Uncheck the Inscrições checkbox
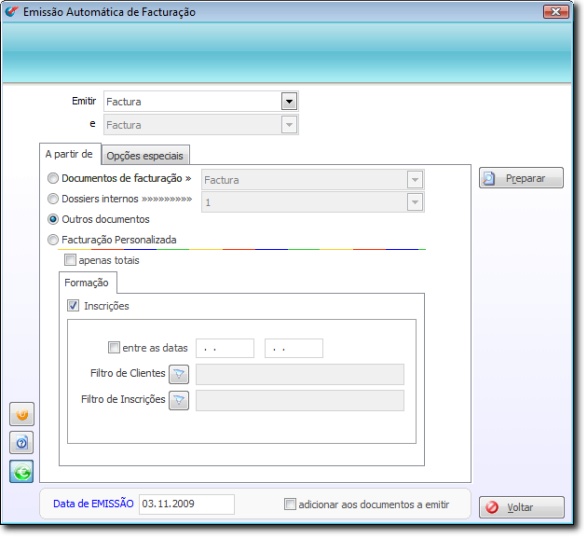 pyautogui.click(x=73, y=305)
